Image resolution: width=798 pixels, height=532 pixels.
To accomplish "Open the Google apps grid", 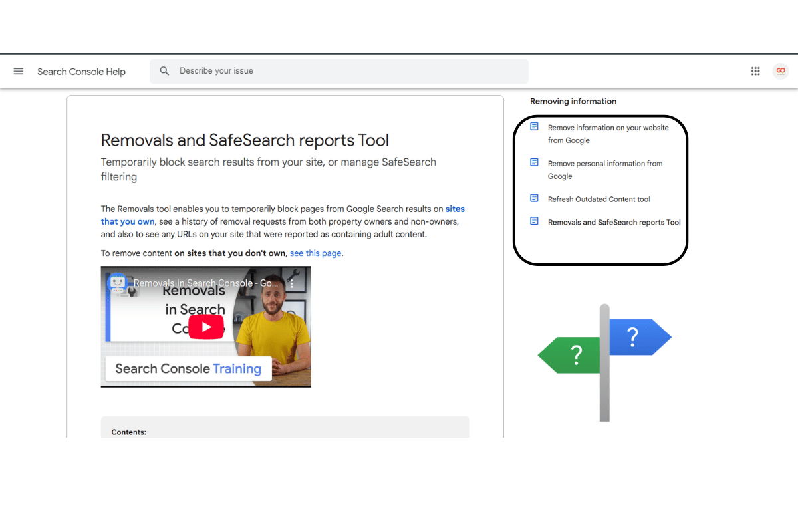I will (755, 71).
